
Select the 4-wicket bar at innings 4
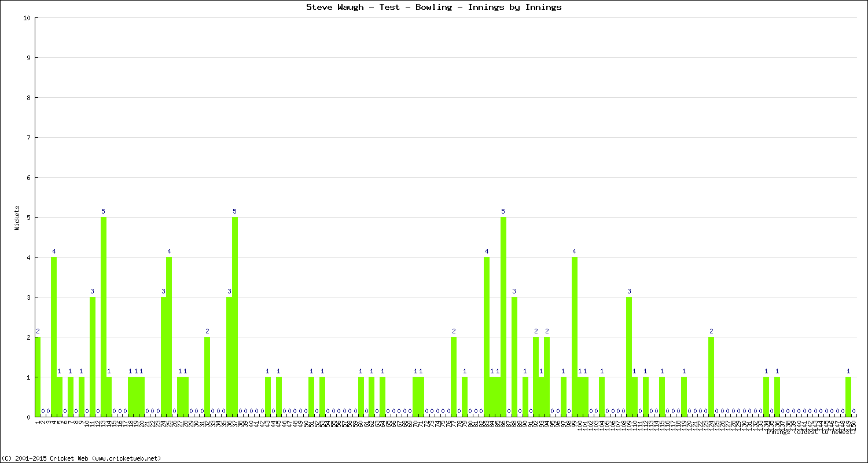[x=54, y=337]
